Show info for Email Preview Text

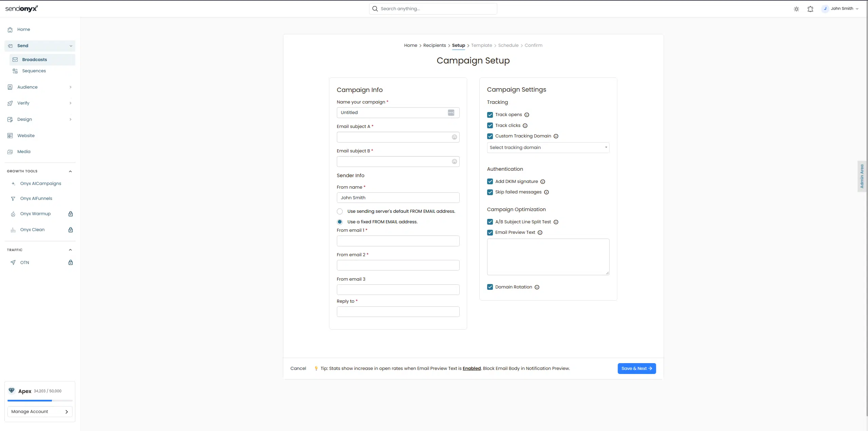pyautogui.click(x=540, y=232)
